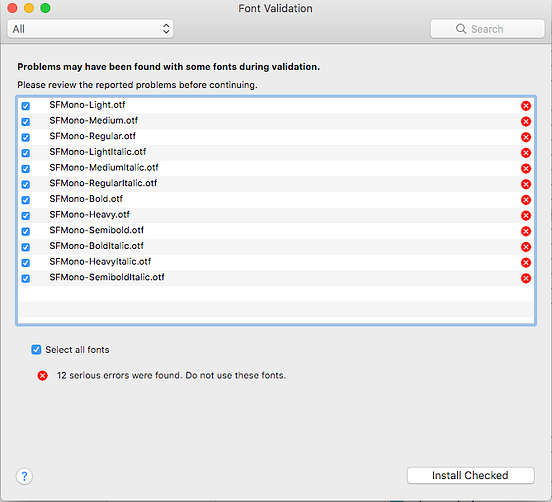552x502 pixels.
Task: Click the red error icon for SFMono-Light.otf
Action: [x=526, y=106]
